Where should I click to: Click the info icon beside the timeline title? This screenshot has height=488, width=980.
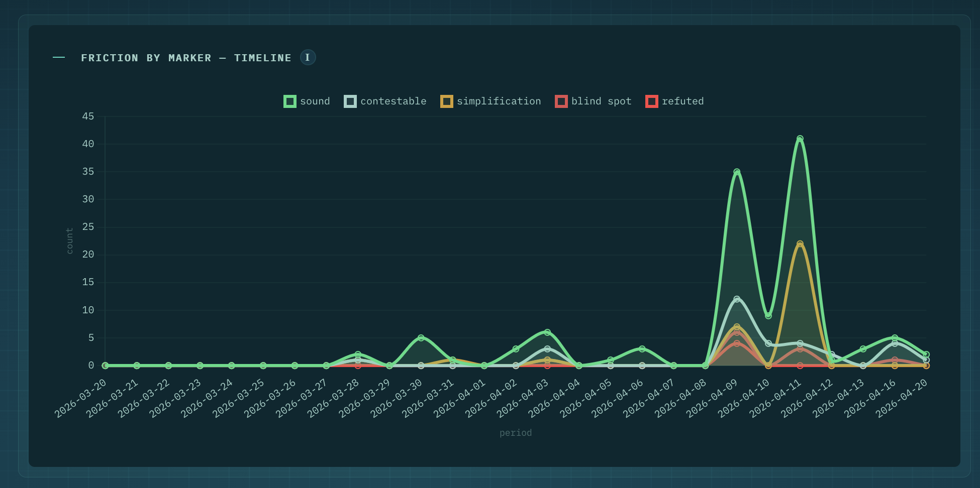(x=308, y=57)
